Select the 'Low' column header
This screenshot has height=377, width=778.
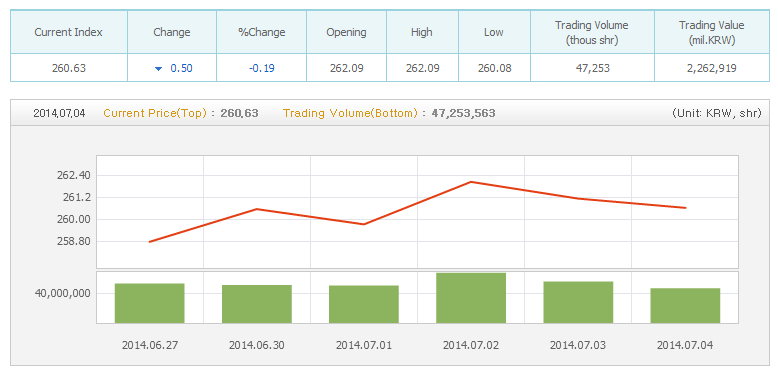pyautogui.click(x=494, y=32)
